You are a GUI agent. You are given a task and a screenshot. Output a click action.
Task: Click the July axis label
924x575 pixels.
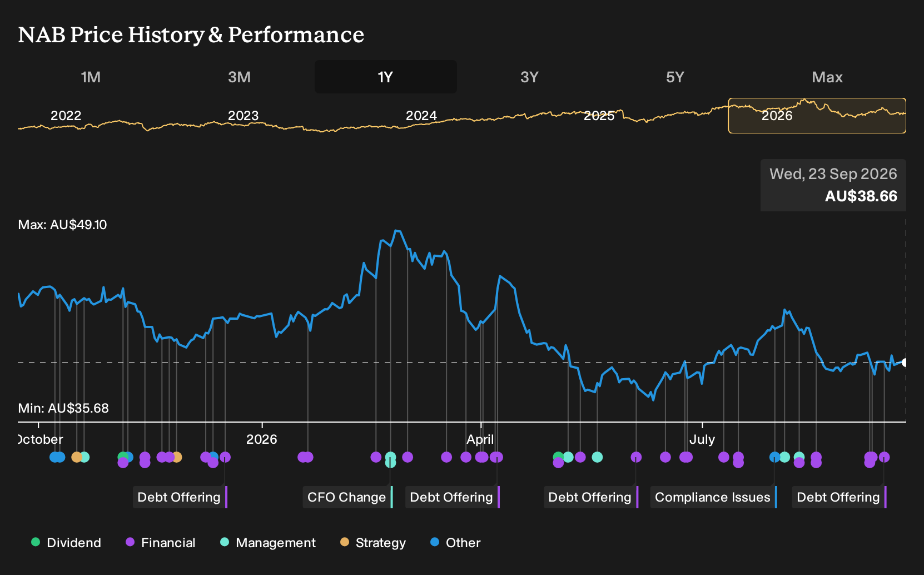point(702,439)
